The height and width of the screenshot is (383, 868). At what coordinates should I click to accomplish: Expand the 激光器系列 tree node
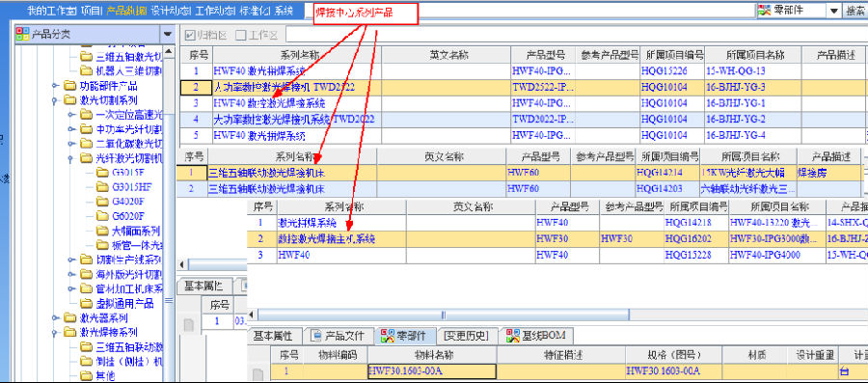pyautogui.click(x=55, y=317)
